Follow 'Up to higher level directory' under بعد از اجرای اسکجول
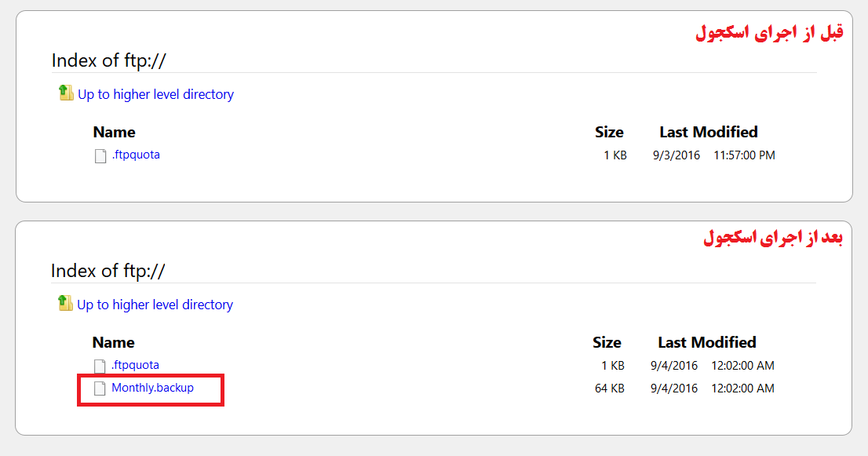The image size is (868, 456). pos(155,305)
